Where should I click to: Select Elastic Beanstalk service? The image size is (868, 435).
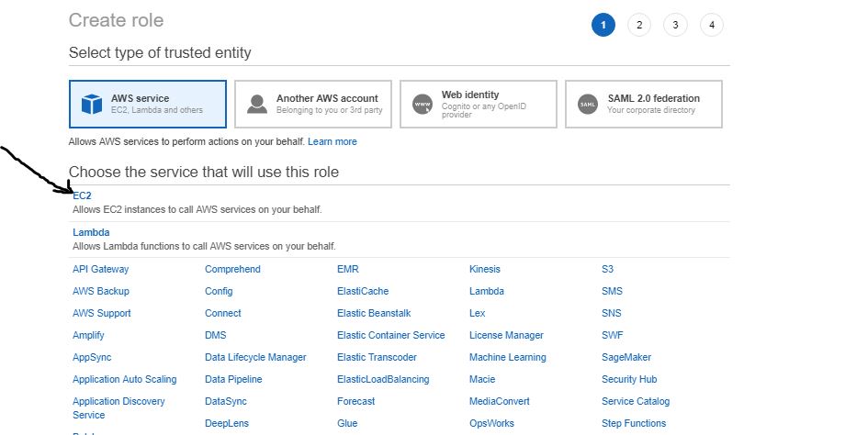click(374, 313)
